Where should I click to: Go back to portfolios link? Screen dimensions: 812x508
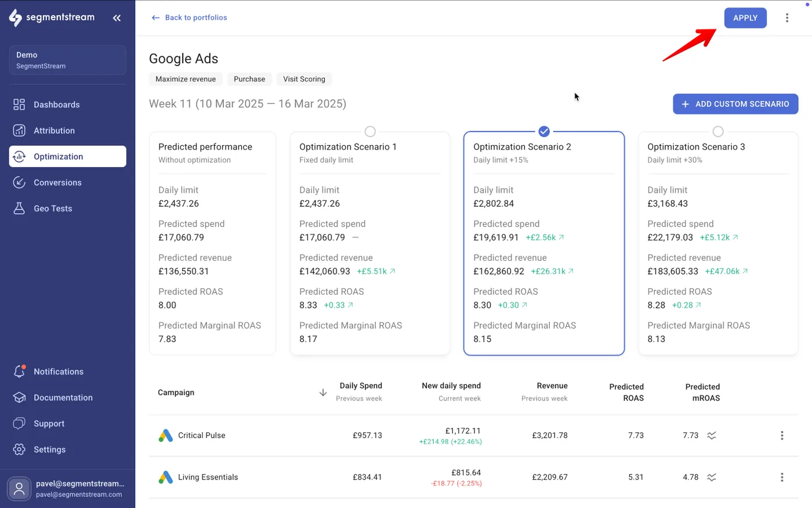tap(190, 17)
